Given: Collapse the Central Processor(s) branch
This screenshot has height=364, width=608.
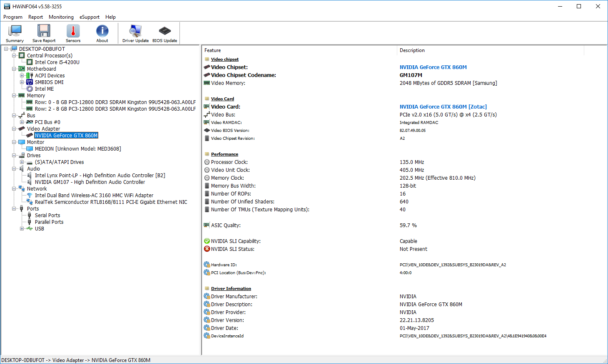Looking at the screenshot, I should (x=14, y=55).
